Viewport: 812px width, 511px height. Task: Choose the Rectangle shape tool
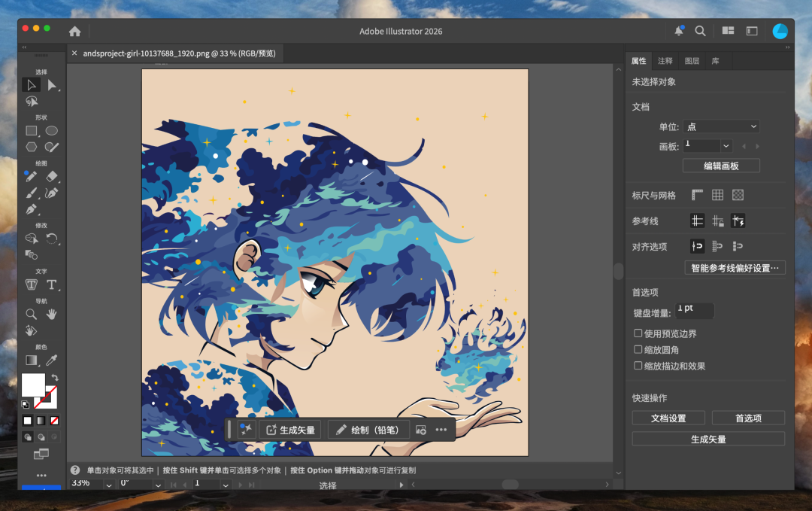click(x=32, y=131)
